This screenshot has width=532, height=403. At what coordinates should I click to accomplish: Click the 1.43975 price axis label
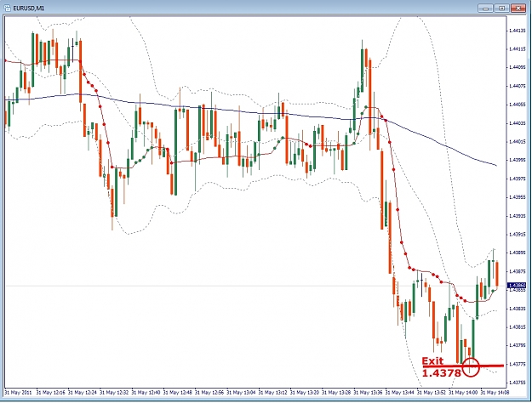click(518, 179)
